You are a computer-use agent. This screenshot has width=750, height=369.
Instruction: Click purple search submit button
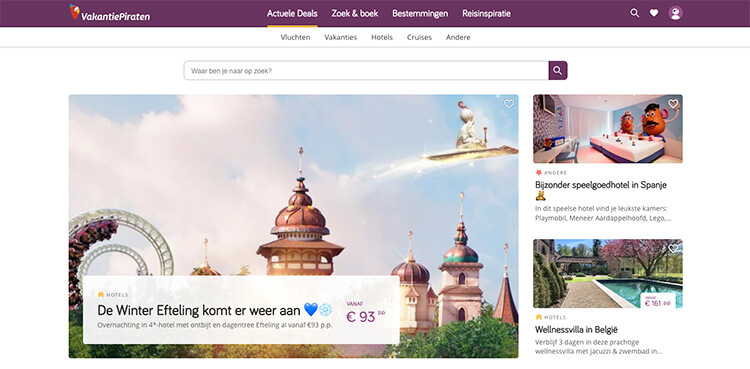(558, 70)
